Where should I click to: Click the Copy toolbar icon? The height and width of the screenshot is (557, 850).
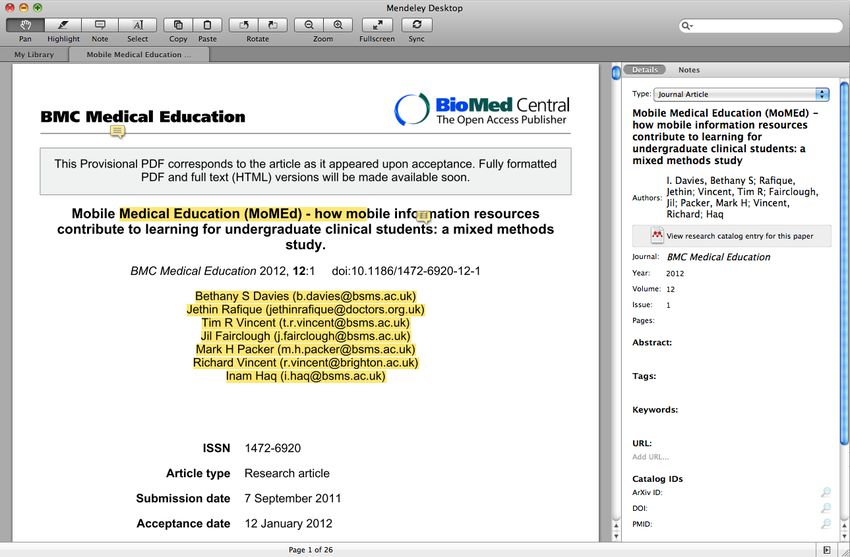pyautogui.click(x=178, y=25)
